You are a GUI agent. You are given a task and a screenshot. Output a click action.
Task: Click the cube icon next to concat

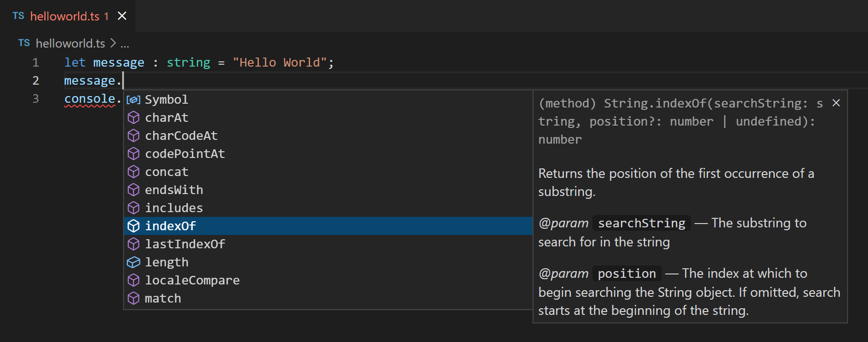(x=134, y=172)
